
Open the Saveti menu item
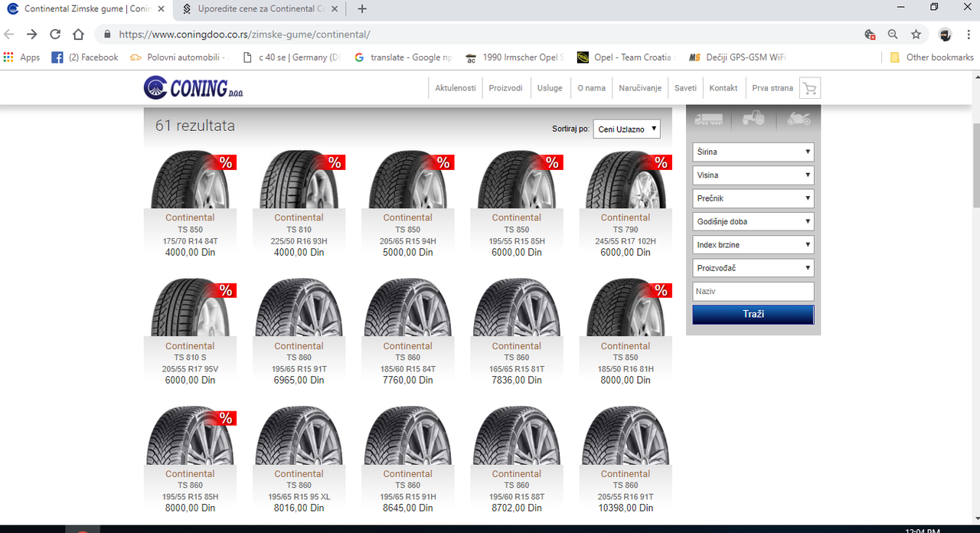point(685,88)
